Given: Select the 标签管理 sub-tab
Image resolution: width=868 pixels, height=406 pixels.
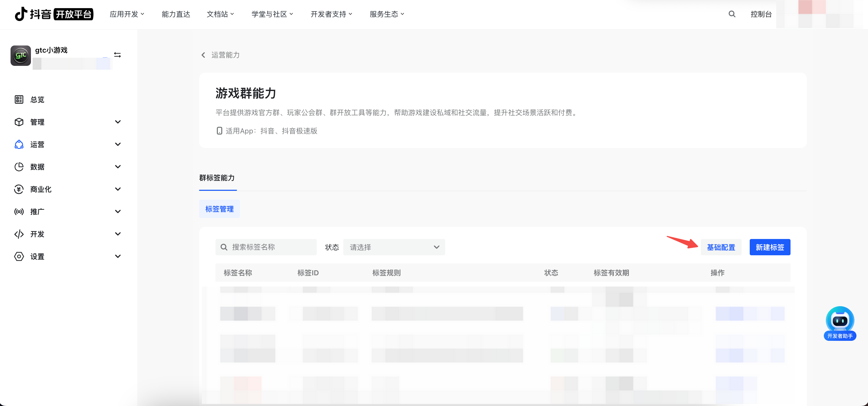Looking at the screenshot, I should (x=219, y=209).
